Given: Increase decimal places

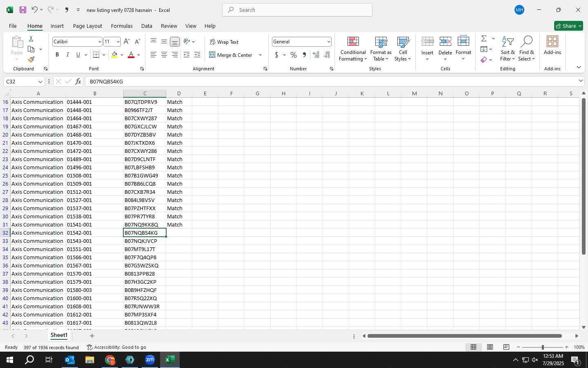Looking at the screenshot, I should click(316, 55).
